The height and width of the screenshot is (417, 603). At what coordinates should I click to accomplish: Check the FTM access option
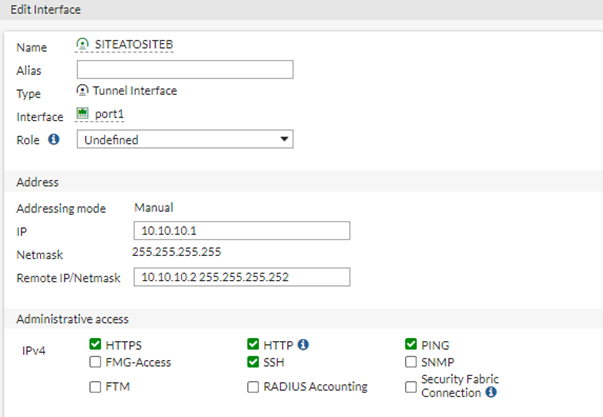click(96, 386)
